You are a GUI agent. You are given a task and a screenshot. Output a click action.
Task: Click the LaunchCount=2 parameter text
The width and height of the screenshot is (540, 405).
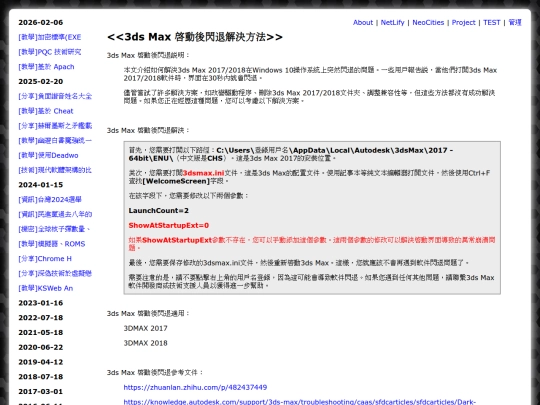point(159,210)
